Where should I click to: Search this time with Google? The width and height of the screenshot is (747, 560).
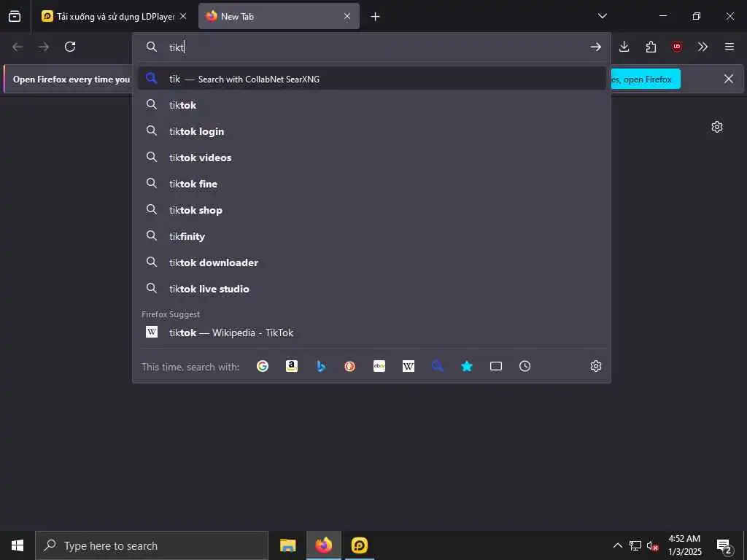(263, 366)
